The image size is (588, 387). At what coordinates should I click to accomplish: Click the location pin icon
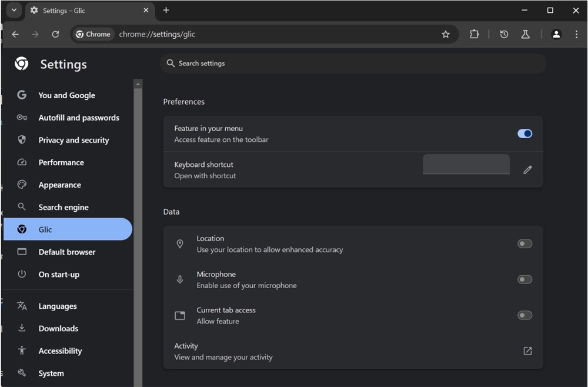pos(180,243)
